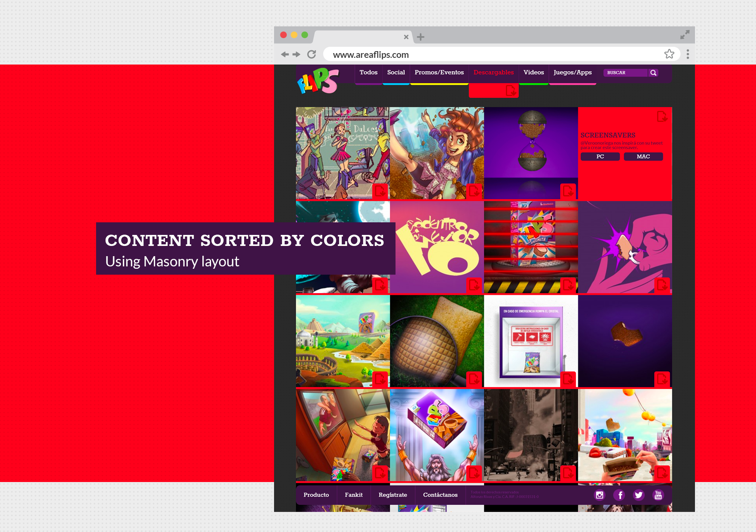Select the Social menu tab
This screenshot has height=532, width=756.
pos(396,73)
